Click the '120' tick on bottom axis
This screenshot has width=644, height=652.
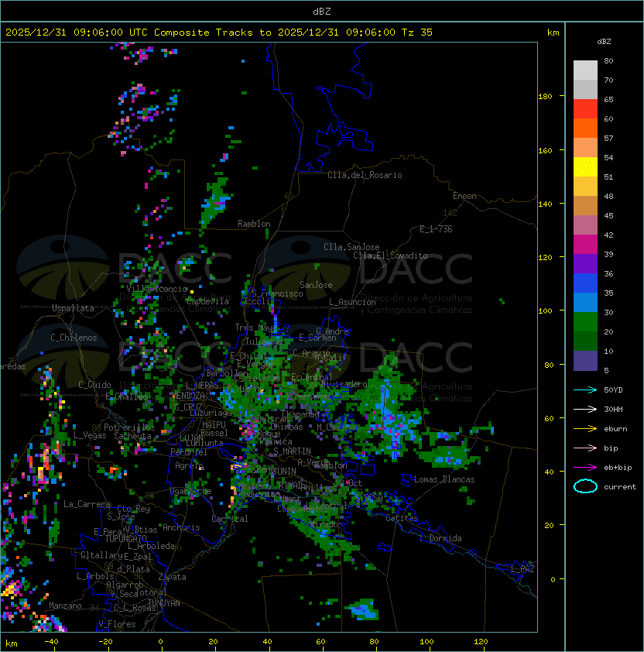pyautogui.click(x=481, y=642)
